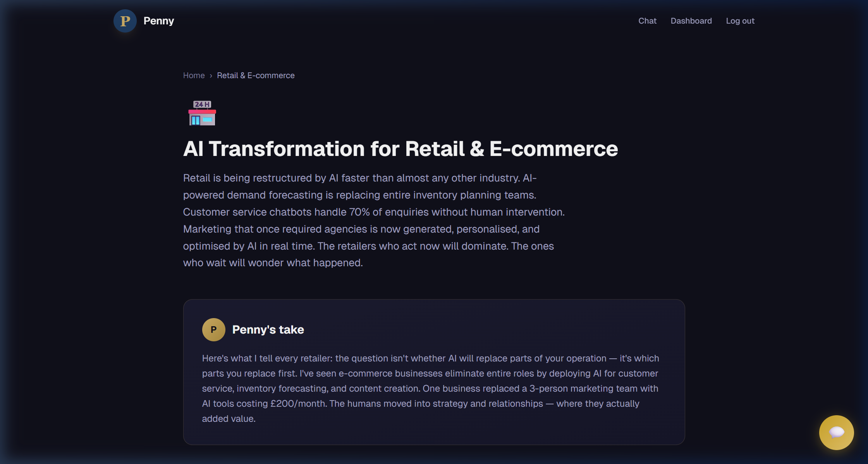
Task: Click the Penny brand name in the header
Action: 158,21
